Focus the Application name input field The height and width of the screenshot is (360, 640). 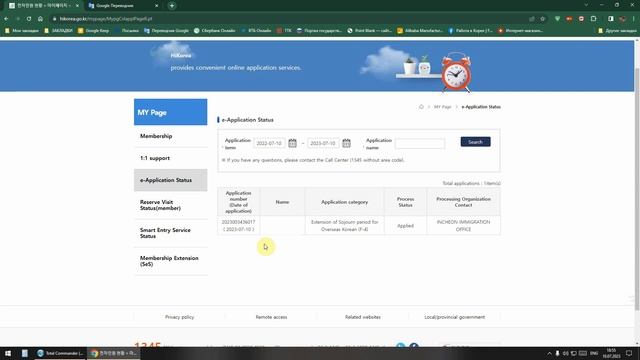click(x=420, y=143)
